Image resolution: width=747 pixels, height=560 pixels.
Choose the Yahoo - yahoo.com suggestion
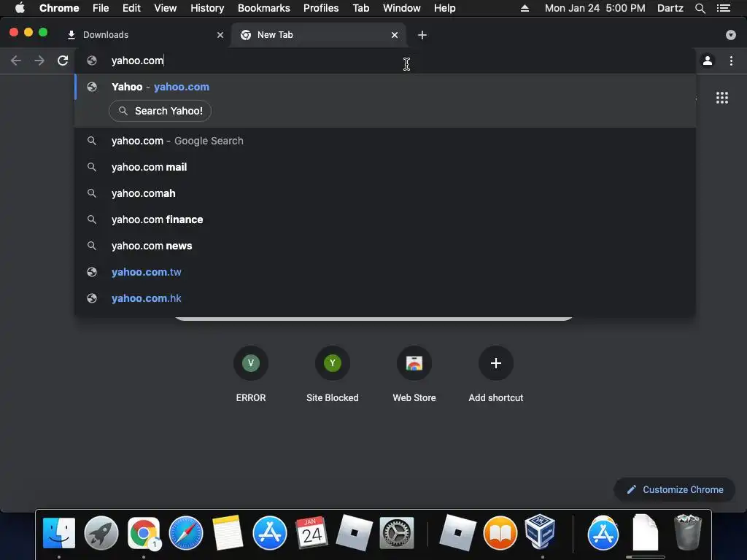[385, 87]
